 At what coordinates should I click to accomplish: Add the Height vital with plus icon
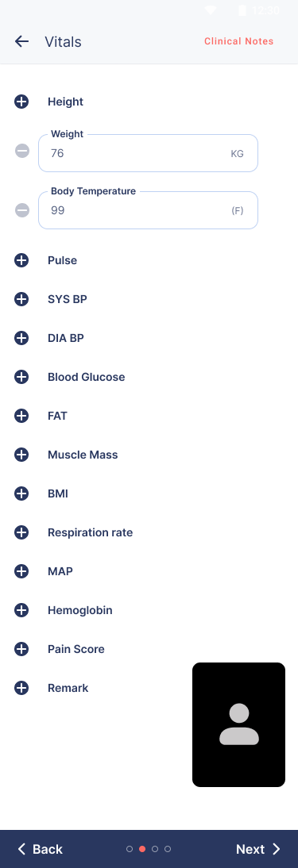coord(21,102)
